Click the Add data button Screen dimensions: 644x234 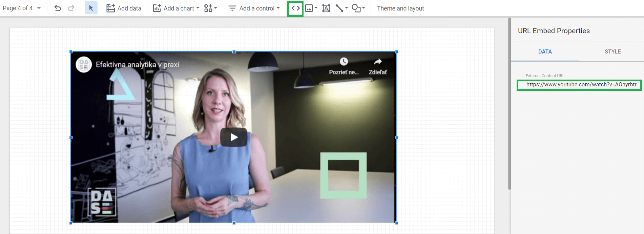coord(124,8)
